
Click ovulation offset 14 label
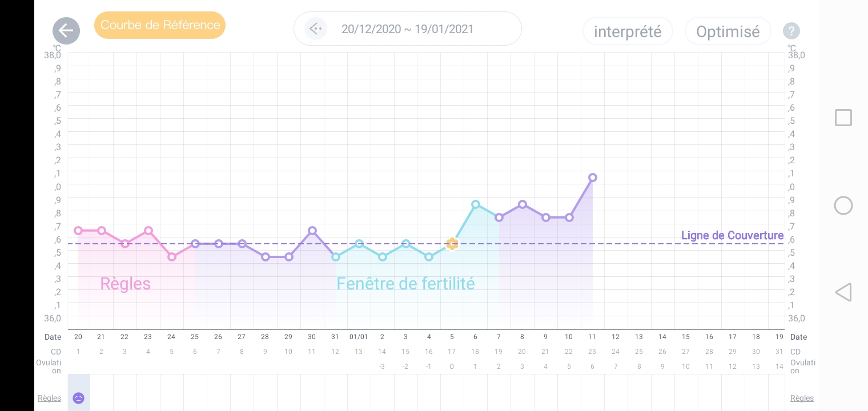click(779, 366)
